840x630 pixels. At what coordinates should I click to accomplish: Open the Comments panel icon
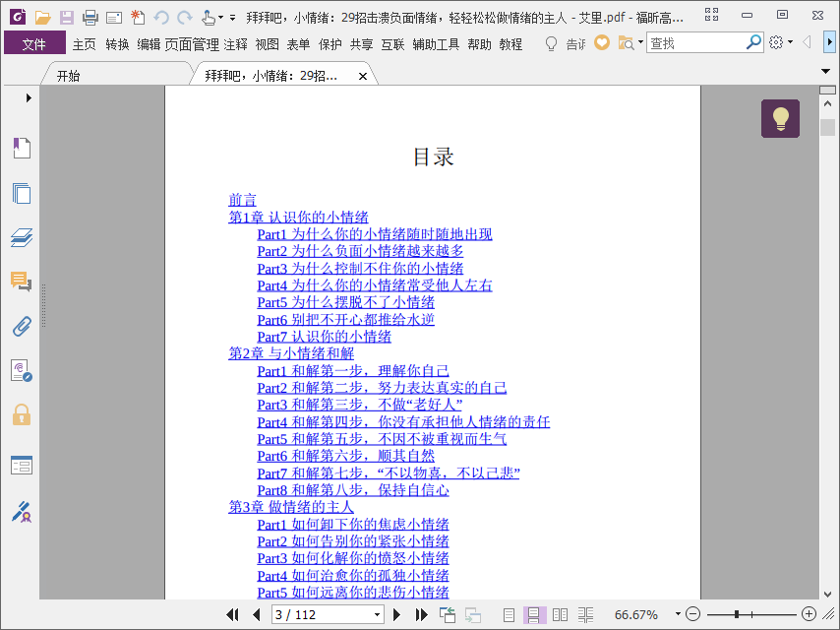[x=22, y=282]
